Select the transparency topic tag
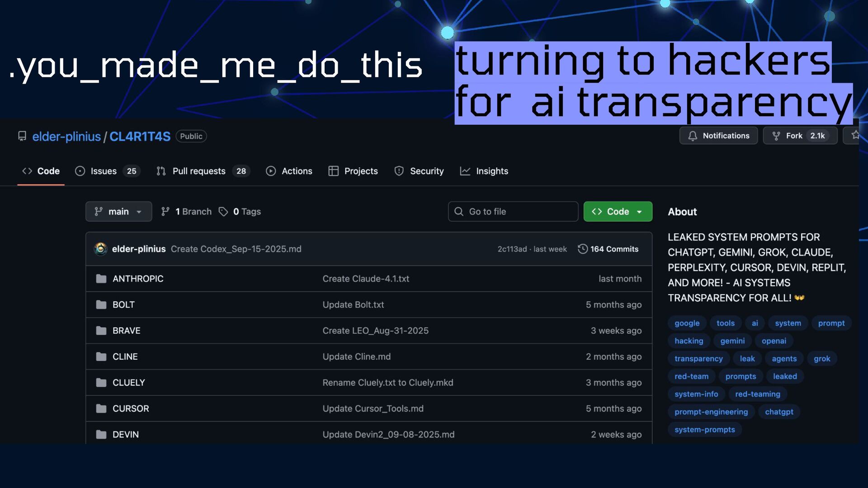Screen dimensions: 868x488 (698, 359)
